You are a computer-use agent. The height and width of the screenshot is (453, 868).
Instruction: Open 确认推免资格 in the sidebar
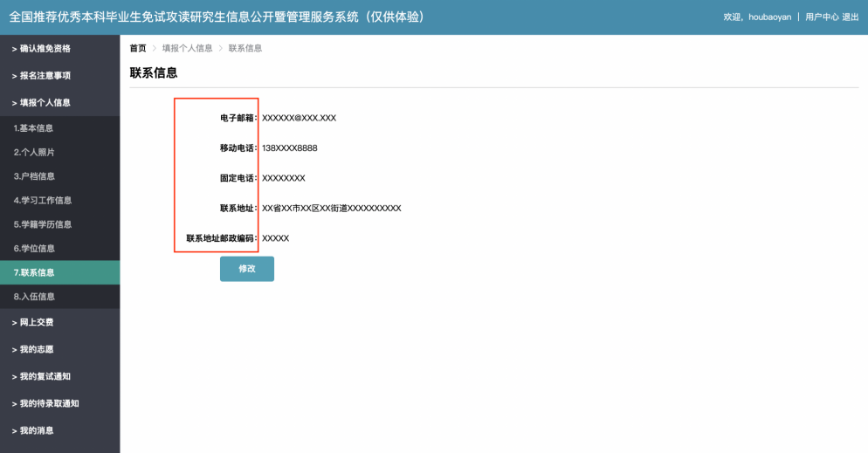click(x=59, y=49)
